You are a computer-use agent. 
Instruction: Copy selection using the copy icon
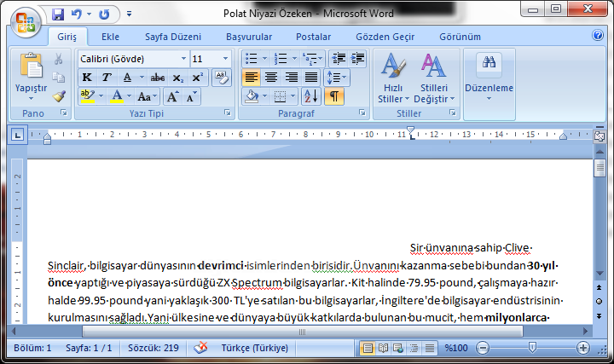59,78
